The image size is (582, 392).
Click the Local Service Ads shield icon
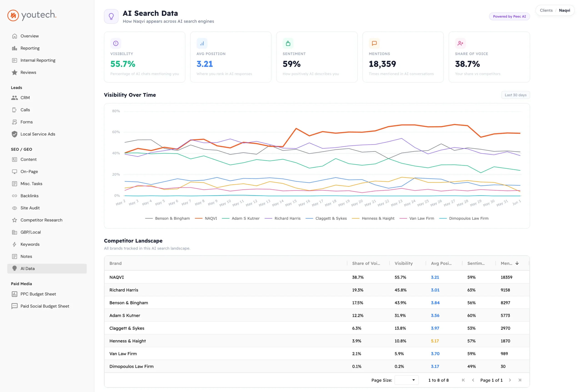15,134
